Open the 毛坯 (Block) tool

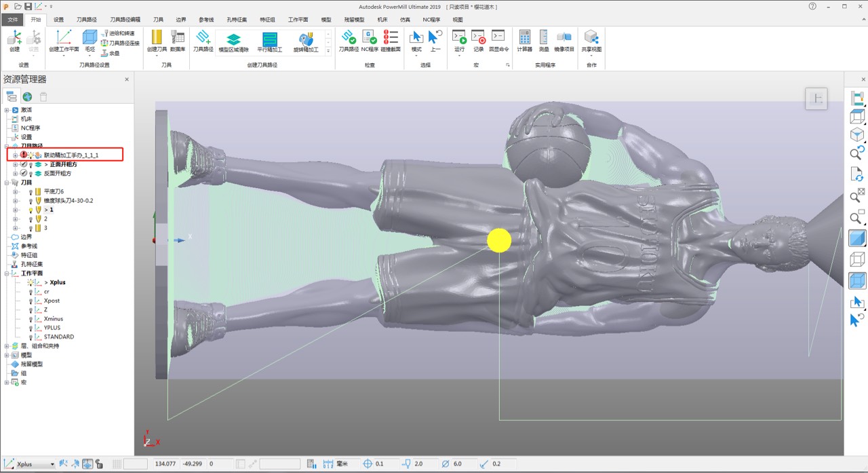pyautogui.click(x=90, y=38)
